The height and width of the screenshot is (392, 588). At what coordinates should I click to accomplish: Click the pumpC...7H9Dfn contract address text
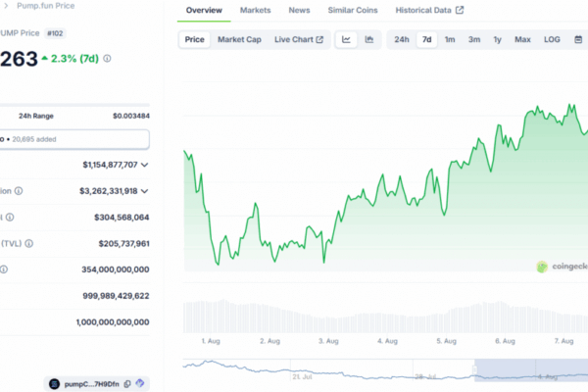(91, 384)
